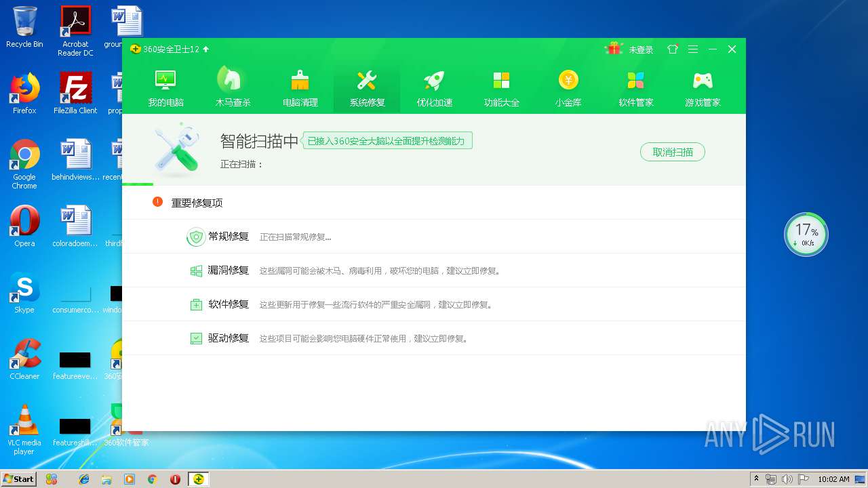The height and width of the screenshot is (488, 868).
Task: Open 优化加速 optimization tab
Action: click(x=434, y=87)
